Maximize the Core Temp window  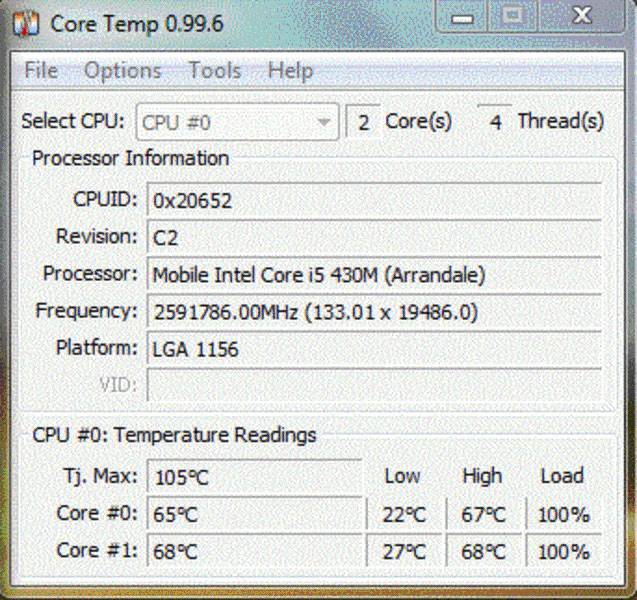[x=513, y=17]
